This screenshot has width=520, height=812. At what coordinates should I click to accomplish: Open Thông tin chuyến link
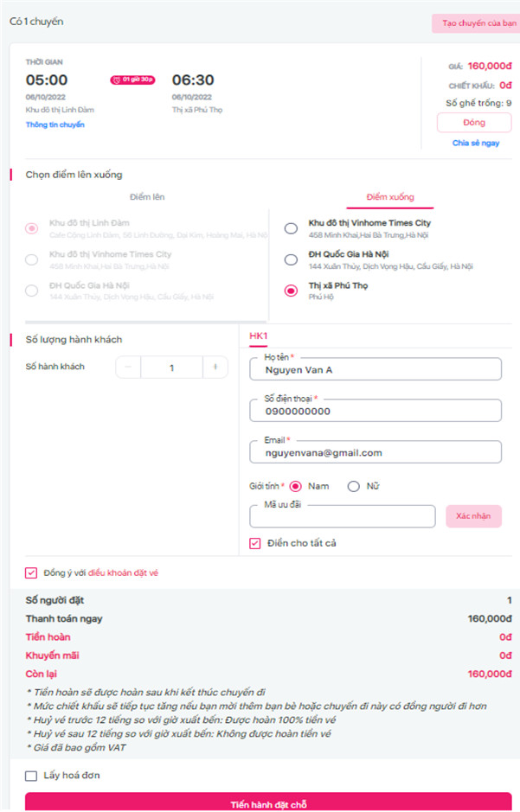click(x=55, y=125)
